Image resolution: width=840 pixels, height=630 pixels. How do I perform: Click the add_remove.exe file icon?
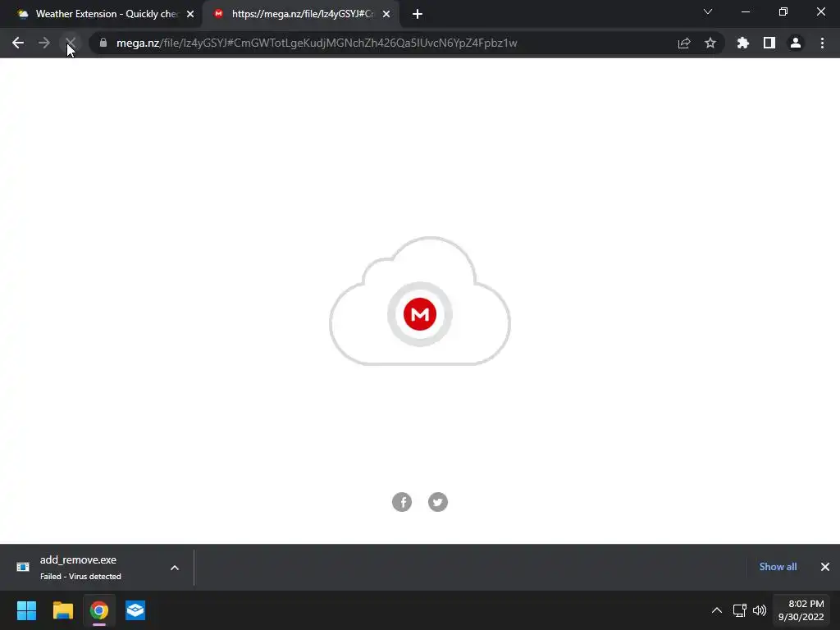point(23,567)
